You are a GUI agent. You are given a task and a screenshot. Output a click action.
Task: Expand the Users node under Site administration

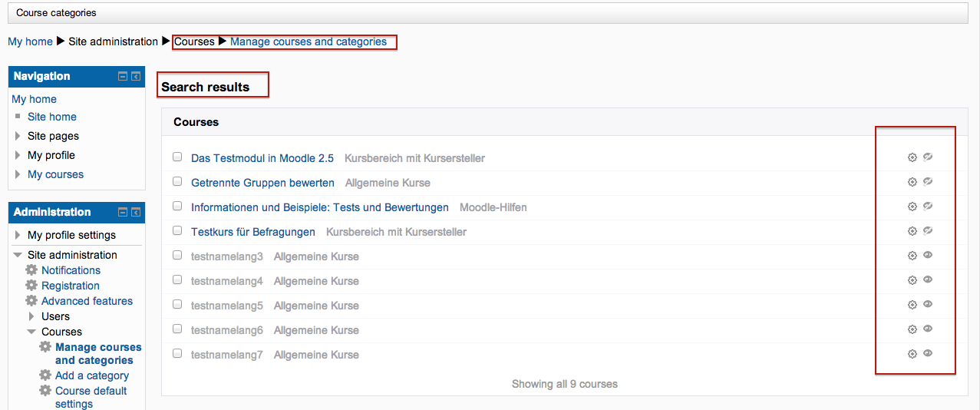(32, 316)
